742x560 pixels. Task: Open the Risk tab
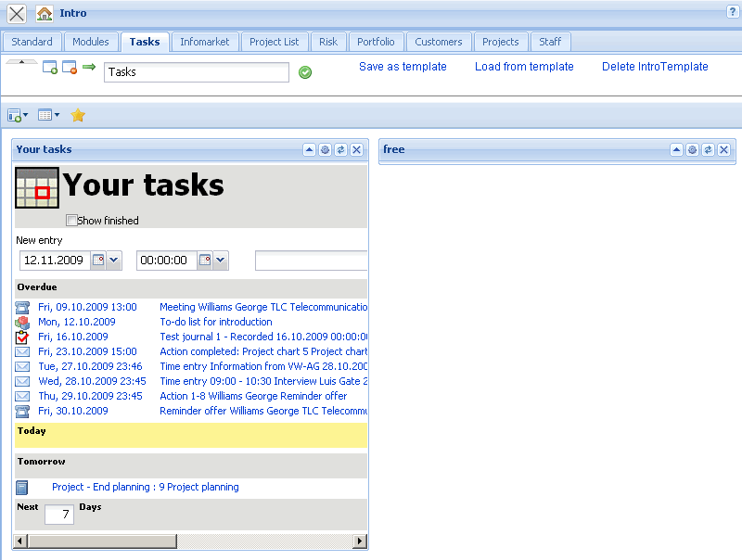click(x=328, y=42)
